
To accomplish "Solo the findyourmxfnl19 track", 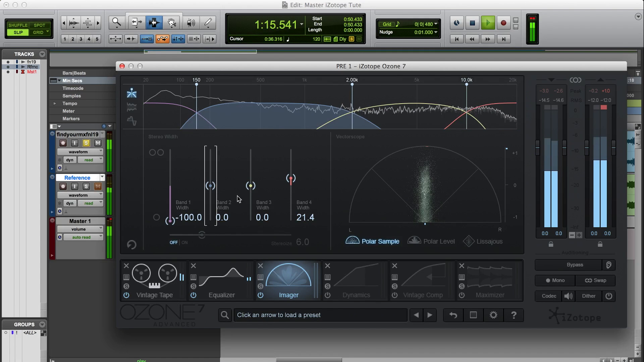I will click(86, 143).
